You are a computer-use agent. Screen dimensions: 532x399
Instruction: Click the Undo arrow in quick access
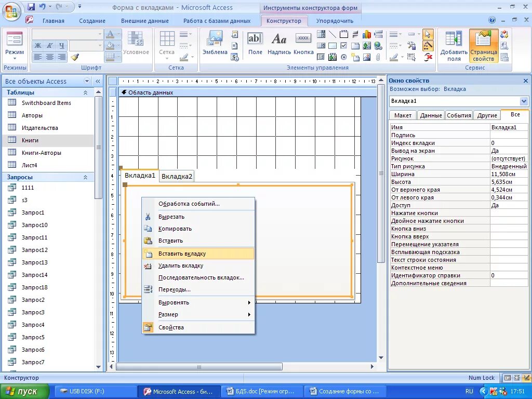[42, 6]
